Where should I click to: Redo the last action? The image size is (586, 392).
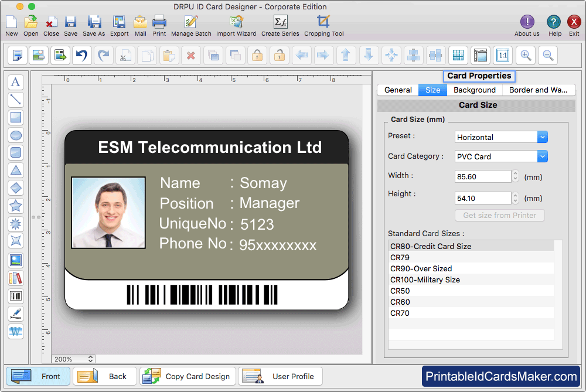pos(104,55)
